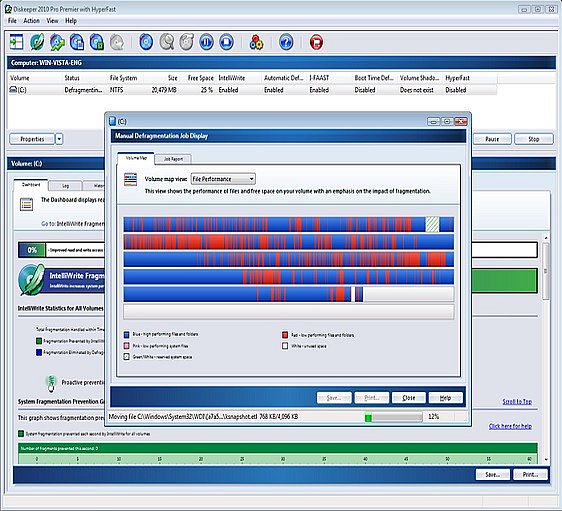Select the Log tab in Volume pane

pyautogui.click(x=66, y=186)
